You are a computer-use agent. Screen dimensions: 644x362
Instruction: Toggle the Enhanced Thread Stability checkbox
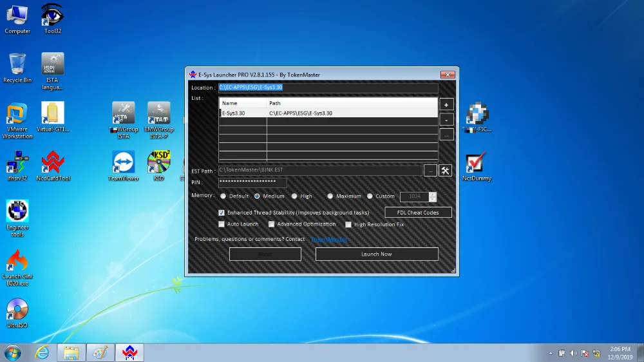pos(222,213)
